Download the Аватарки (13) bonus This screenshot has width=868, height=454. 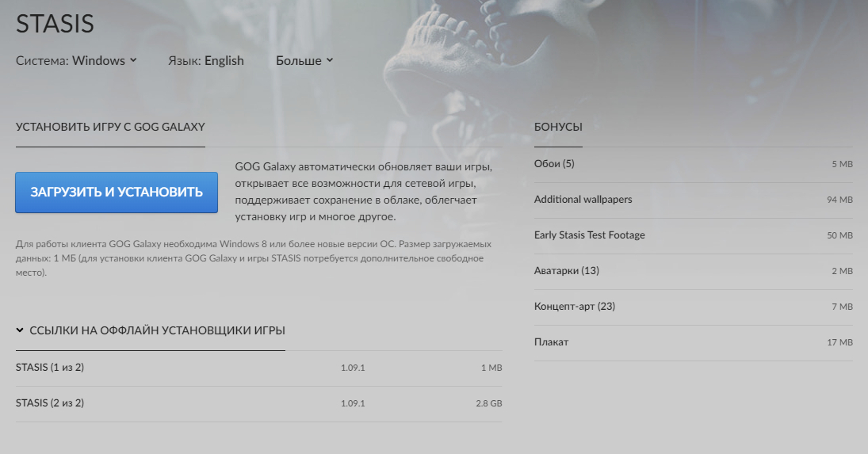pyautogui.click(x=693, y=271)
